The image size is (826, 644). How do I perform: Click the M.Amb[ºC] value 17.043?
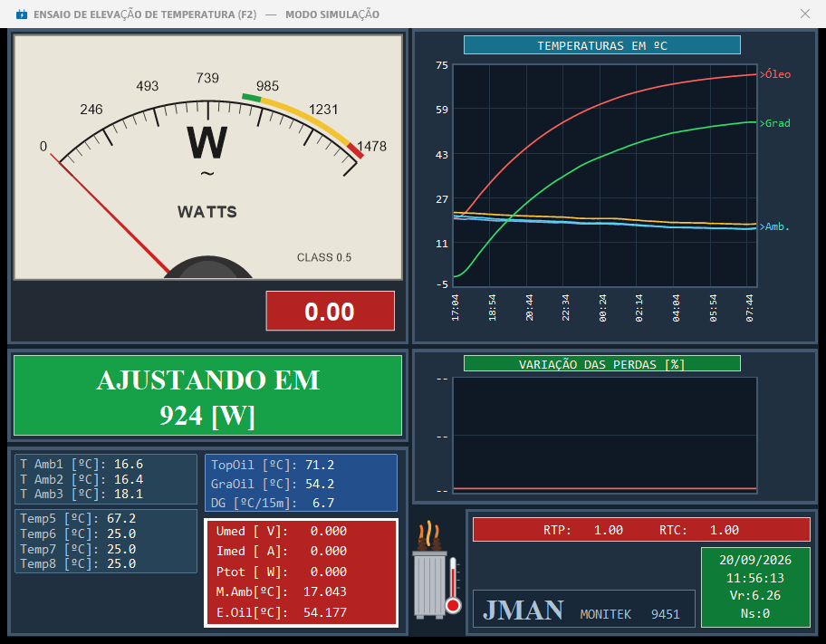pyautogui.click(x=325, y=591)
